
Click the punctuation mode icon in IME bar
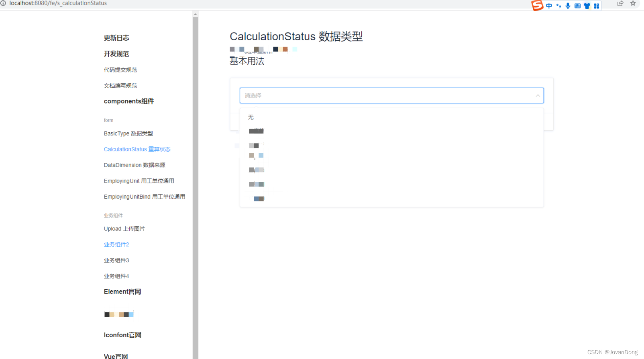[558, 6]
